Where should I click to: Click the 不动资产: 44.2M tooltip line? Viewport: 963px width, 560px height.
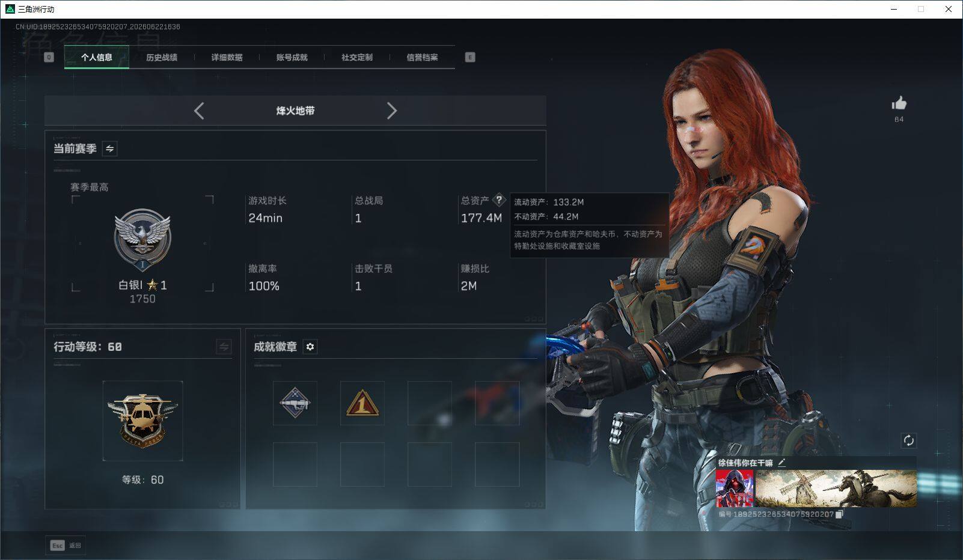[x=546, y=217]
